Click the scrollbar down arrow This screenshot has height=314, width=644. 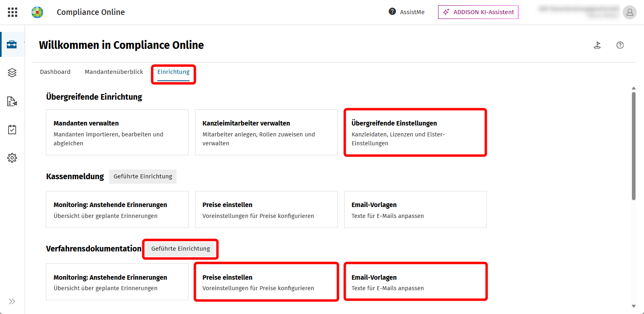634,306
